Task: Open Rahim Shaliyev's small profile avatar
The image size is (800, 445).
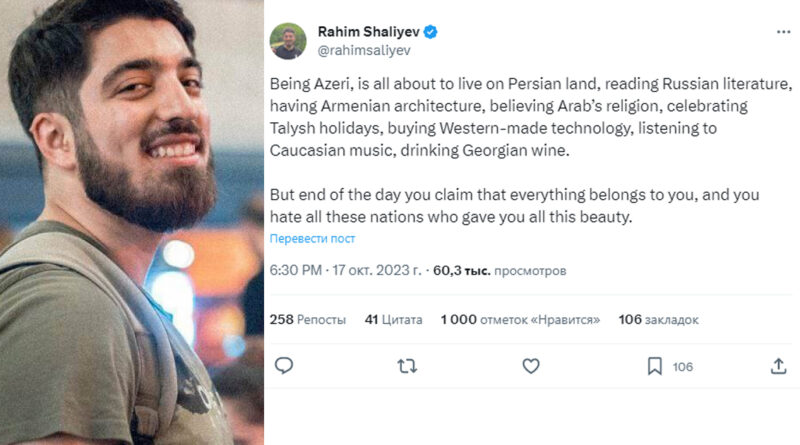Action: (288, 40)
